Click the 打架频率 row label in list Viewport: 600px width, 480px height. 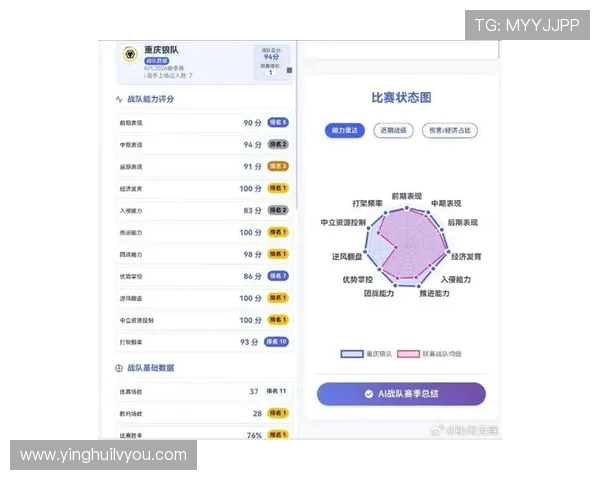(x=131, y=342)
